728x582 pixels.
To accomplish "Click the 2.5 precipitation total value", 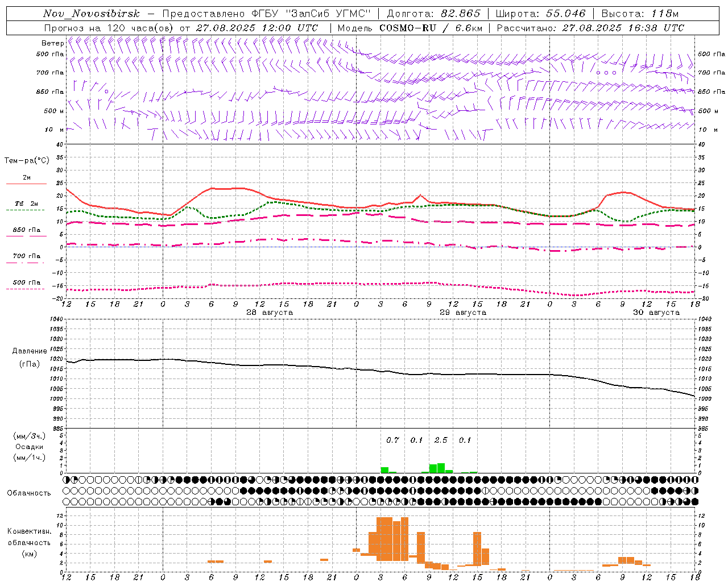I will coord(441,440).
